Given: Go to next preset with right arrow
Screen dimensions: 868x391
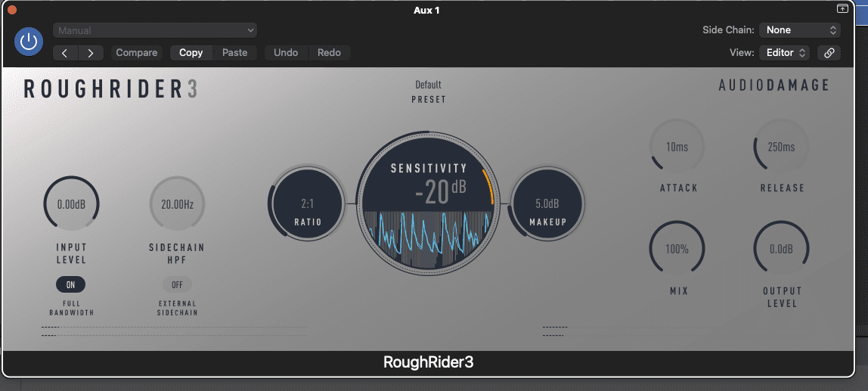Looking at the screenshot, I should [91, 53].
